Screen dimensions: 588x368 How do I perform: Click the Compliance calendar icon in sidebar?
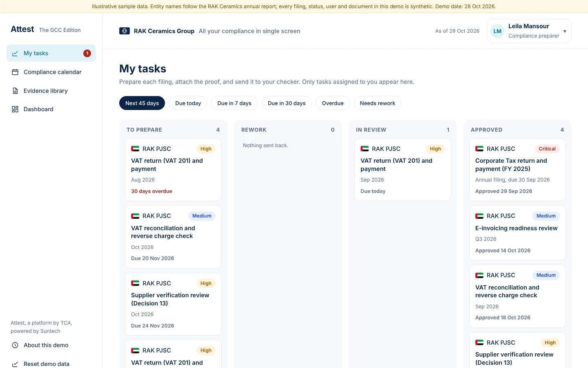[15, 72]
